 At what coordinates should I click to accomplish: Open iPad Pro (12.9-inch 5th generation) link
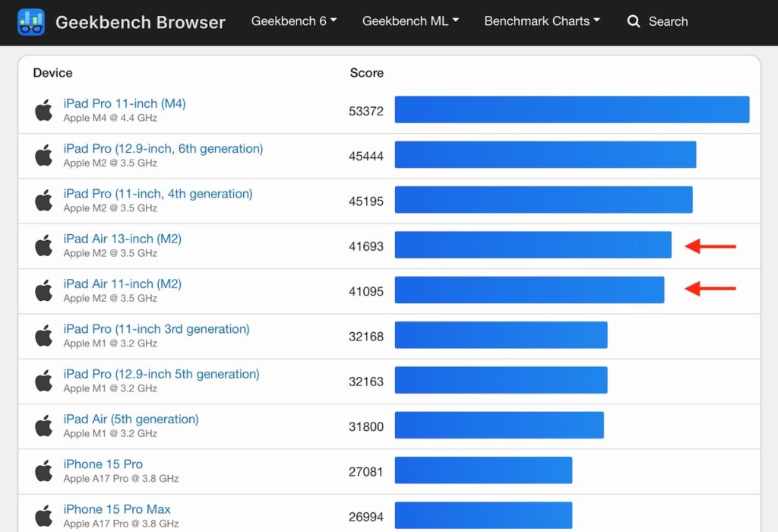point(161,374)
